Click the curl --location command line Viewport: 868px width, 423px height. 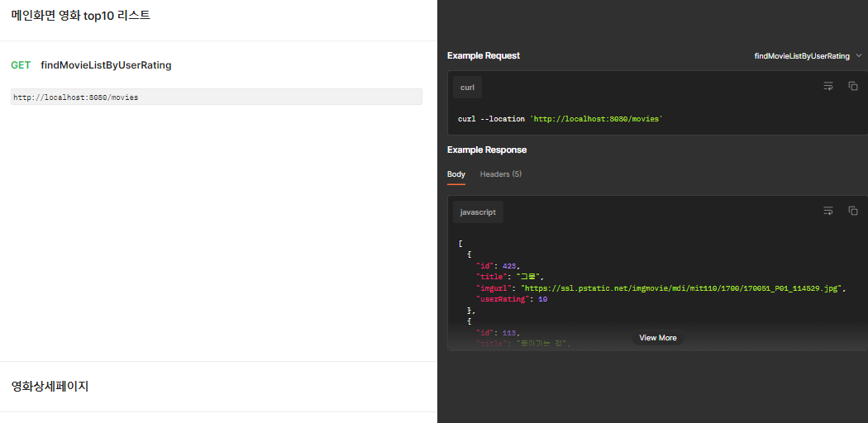560,119
